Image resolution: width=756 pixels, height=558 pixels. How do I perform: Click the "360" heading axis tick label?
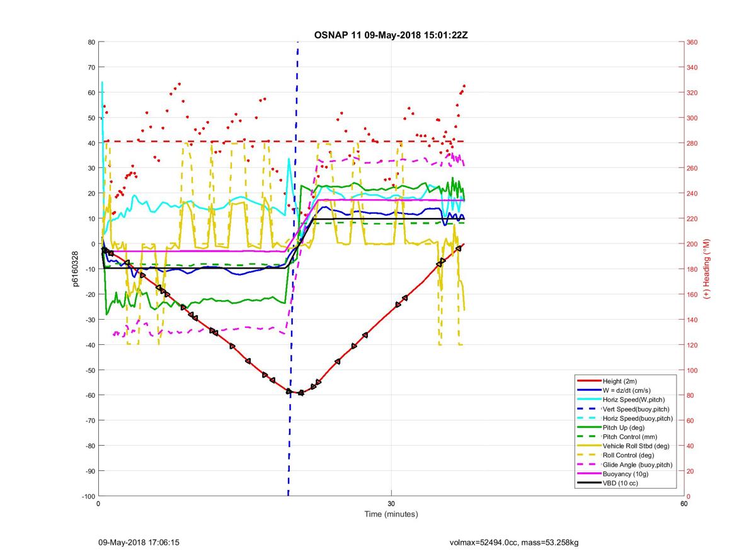click(x=692, y=42)
